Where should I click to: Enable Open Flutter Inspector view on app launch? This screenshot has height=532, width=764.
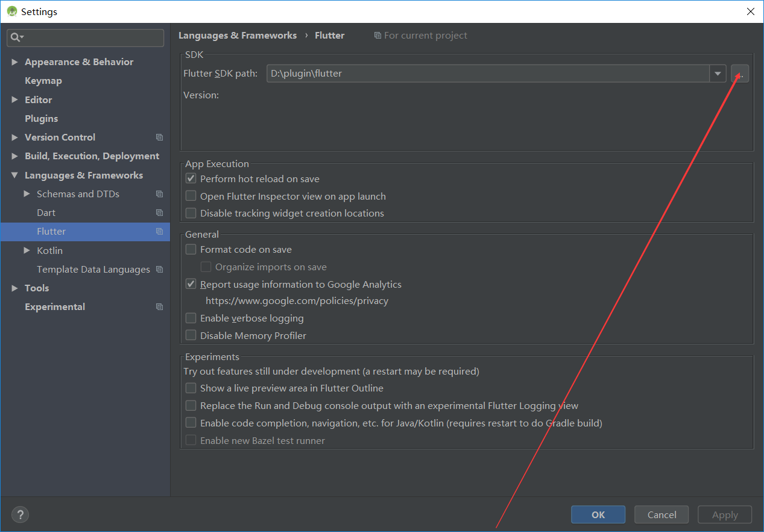click(x=191, y=196)
